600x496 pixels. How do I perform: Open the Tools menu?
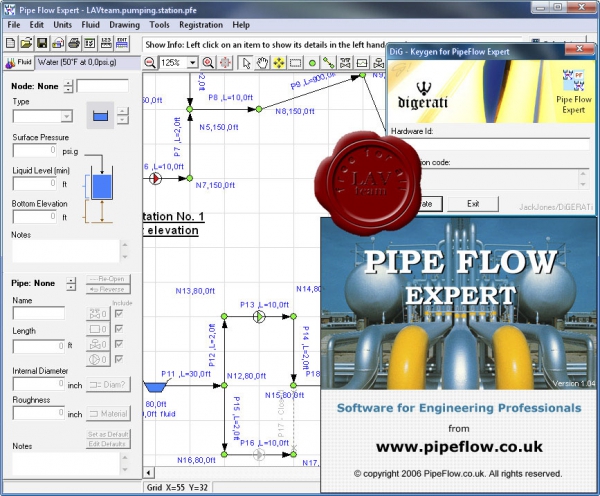[159, 25]
